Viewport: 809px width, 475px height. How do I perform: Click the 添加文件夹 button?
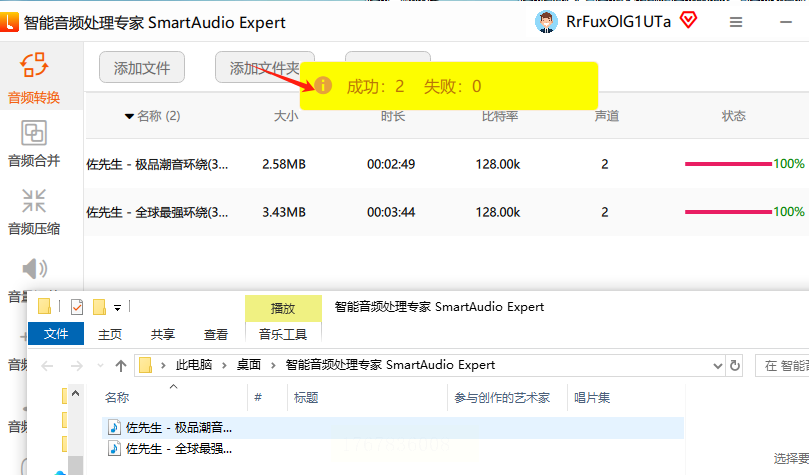264,67
